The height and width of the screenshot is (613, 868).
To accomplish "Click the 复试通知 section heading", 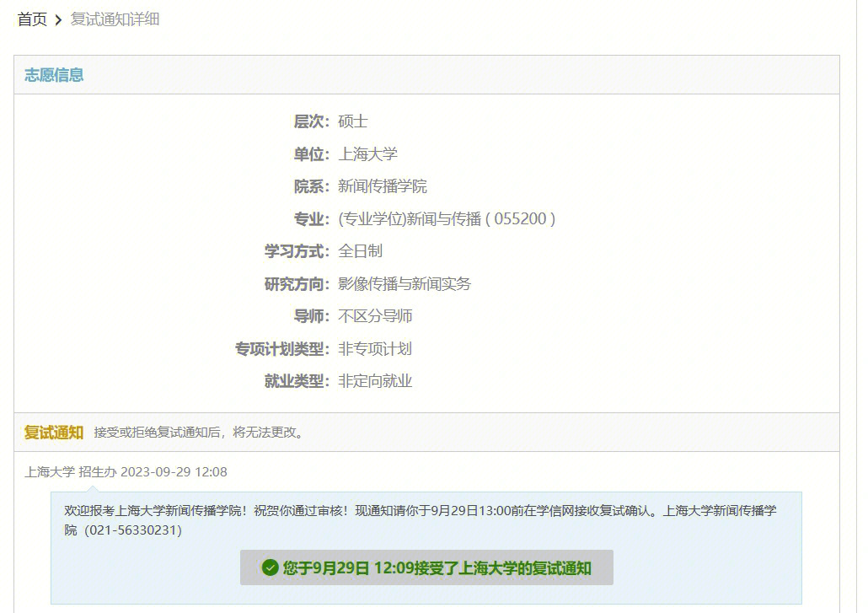I will pos(54,433).
